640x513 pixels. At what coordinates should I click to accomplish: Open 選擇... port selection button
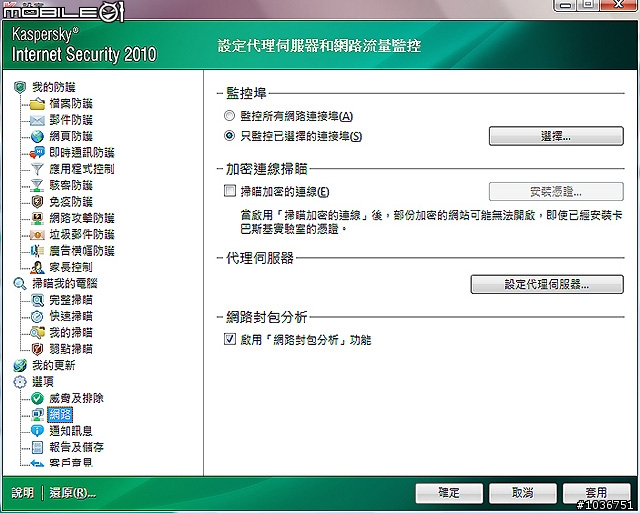pos(556,136)
